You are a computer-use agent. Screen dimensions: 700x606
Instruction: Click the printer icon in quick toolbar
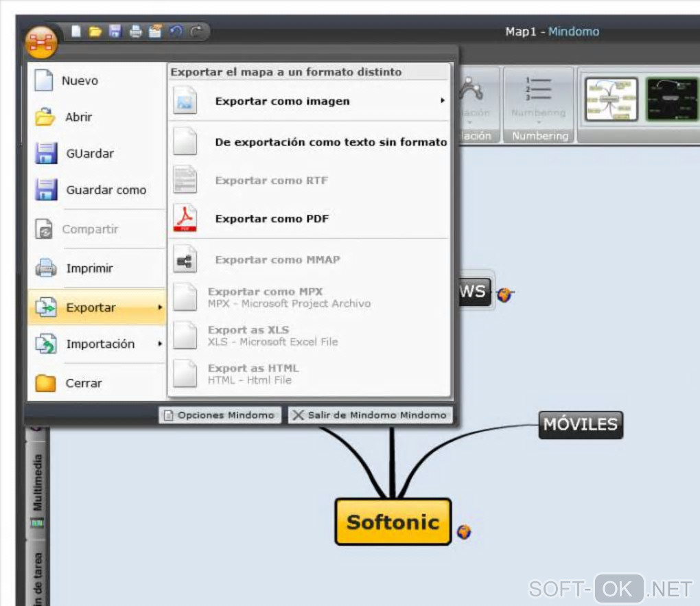coord(136,32)
